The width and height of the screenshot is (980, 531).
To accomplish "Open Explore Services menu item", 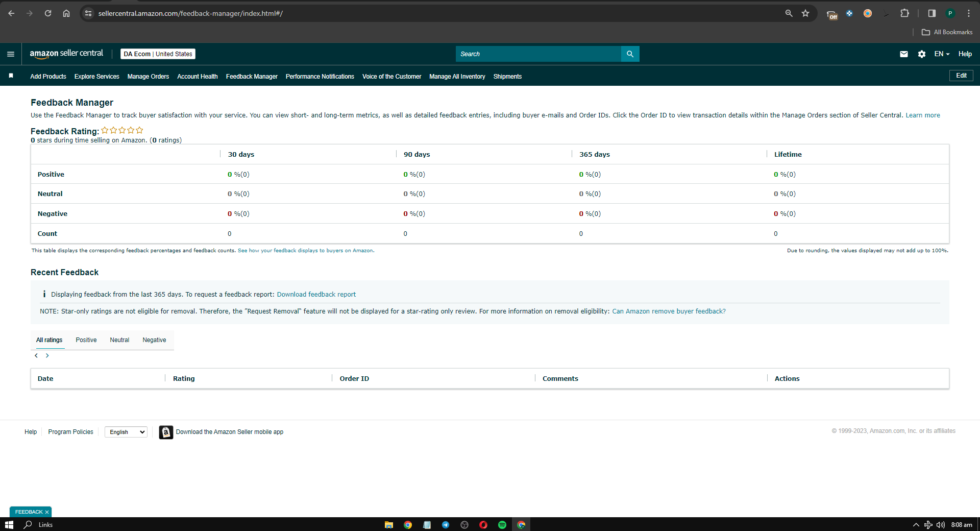I will tap(96, 77).
